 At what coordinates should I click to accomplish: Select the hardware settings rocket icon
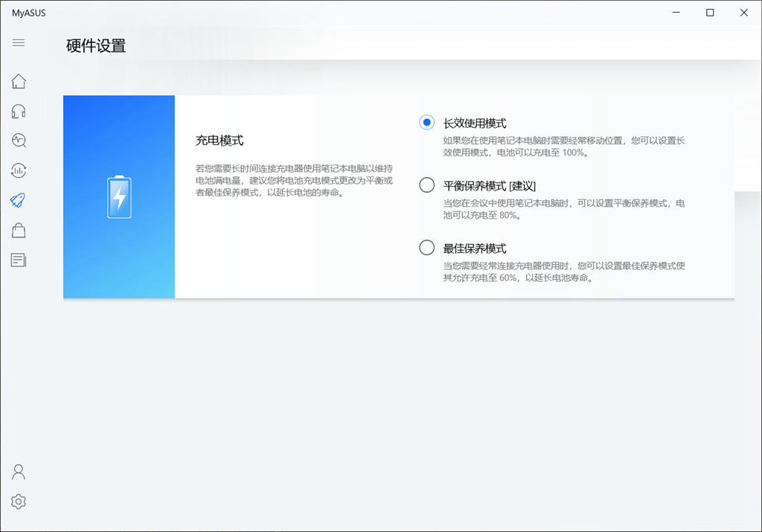pos(19,200)
